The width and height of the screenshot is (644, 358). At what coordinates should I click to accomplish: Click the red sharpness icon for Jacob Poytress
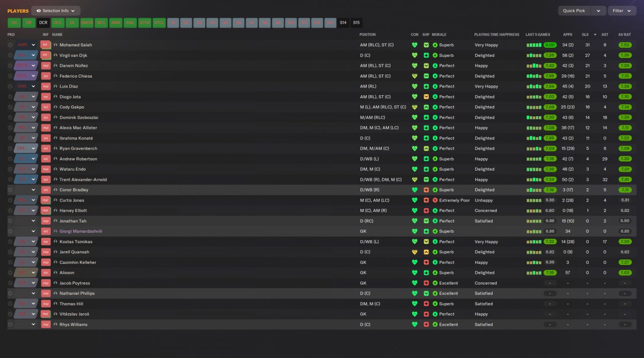[426, 283]
